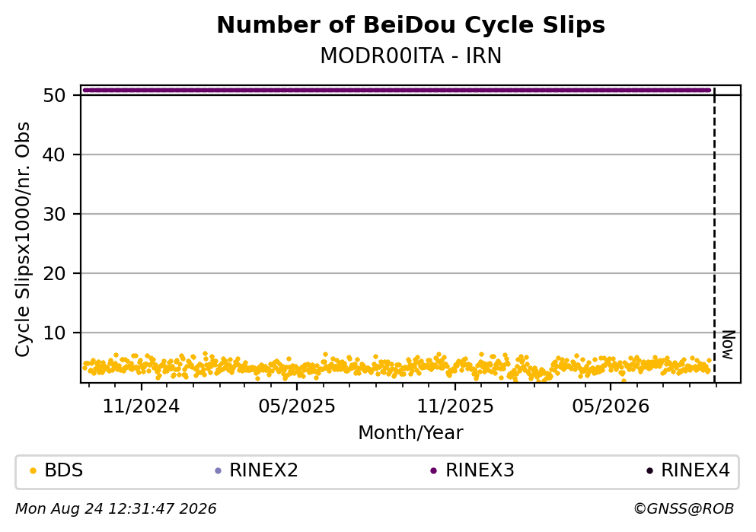Click the RINEX2 legend marker dot
This screenshot has height=532, width=756.
(x=218, y=471)
